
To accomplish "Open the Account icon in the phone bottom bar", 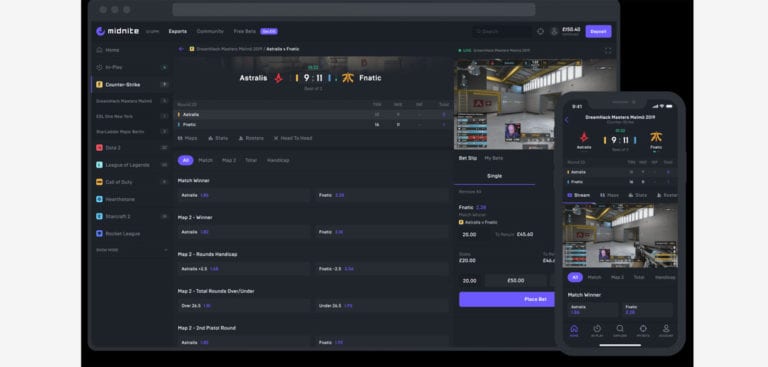I will click(x=666, y=331).
